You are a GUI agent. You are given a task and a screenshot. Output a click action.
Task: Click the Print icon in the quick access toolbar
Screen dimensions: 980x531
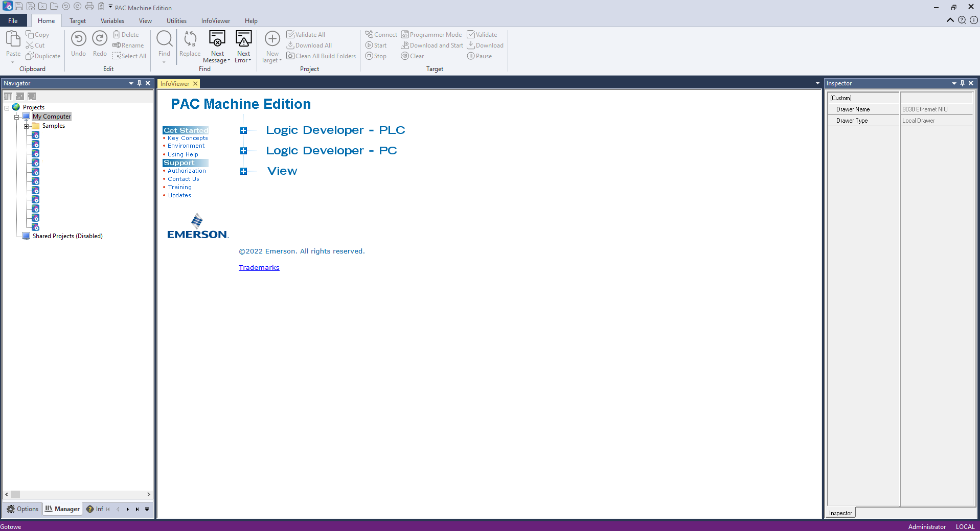(x=89, y=7)
